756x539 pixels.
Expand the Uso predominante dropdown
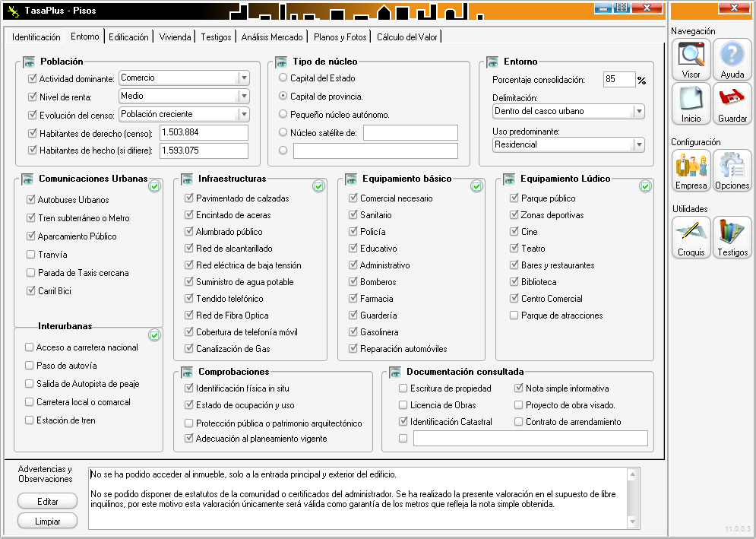pos(638,144)
